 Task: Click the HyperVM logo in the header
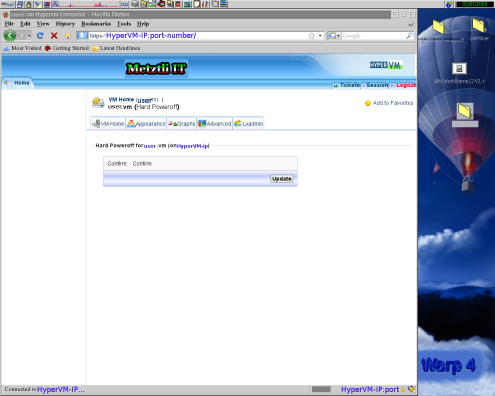pos(386,65)
